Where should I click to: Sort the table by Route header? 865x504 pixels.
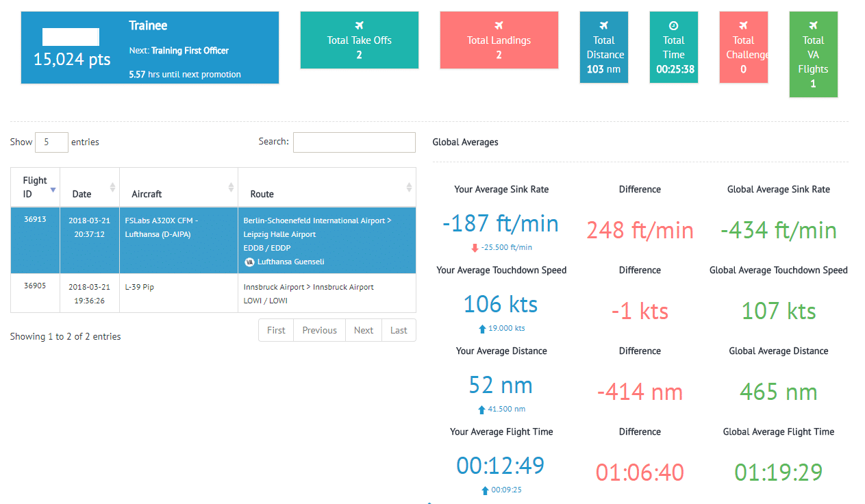326,187
